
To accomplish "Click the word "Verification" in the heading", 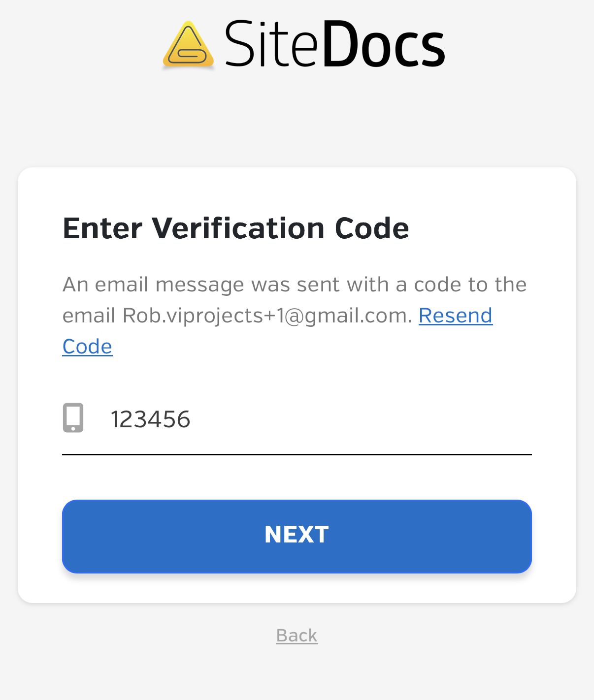I will [238, 228].
